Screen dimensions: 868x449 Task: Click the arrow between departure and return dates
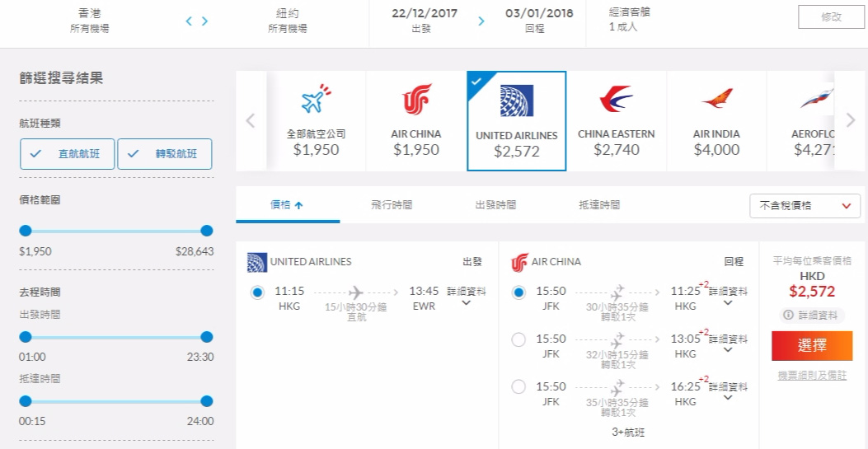click(481, 21)
